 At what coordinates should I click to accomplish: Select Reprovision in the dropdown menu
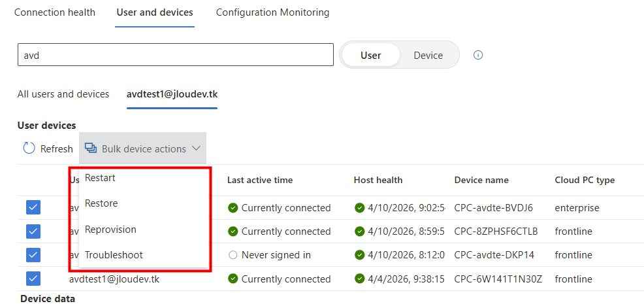(110, 230)
